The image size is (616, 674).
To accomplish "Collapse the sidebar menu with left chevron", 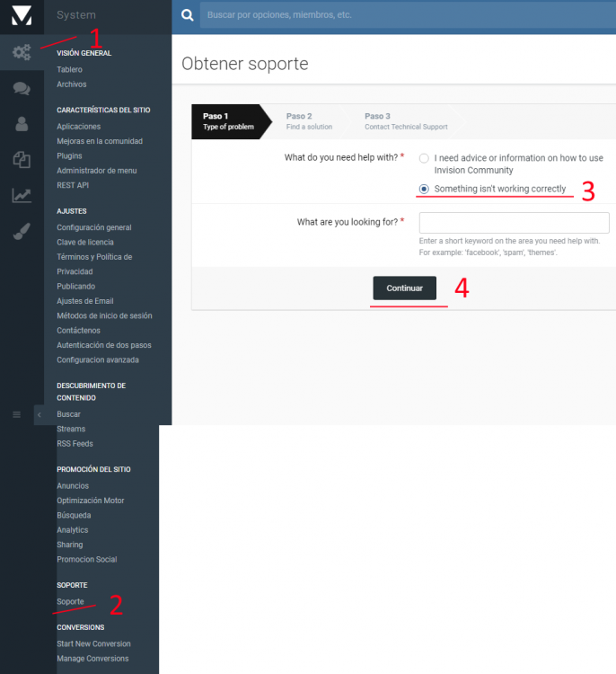I will 39,414.
